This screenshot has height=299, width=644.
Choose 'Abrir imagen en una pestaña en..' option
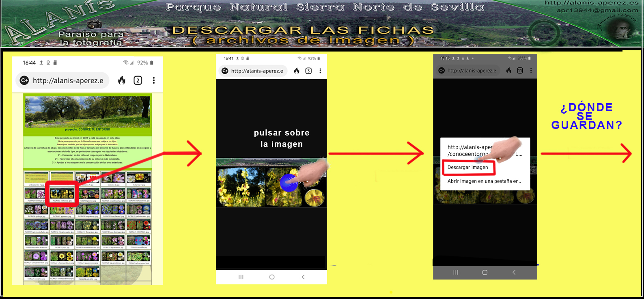(484, 181)
